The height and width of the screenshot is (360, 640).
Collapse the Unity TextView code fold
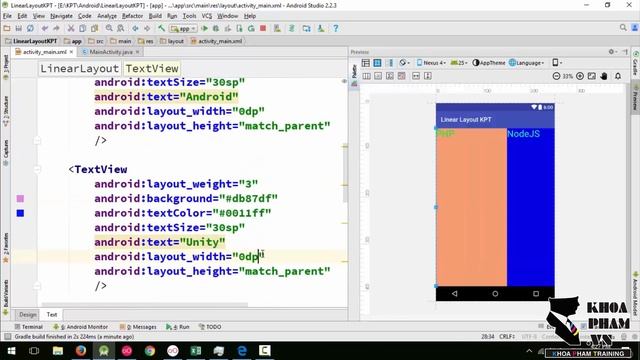click(x=37, y=169)
